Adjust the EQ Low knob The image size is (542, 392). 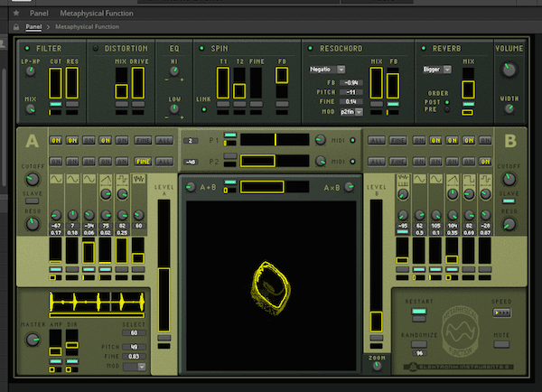(x=174, y=109)
